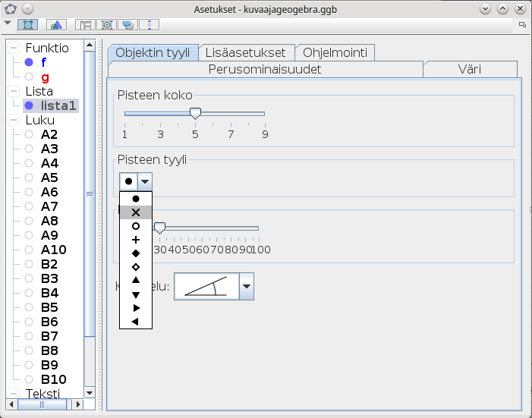Select the left-pointing triangle point style
The image size is (532, 418).
point(136,322)
